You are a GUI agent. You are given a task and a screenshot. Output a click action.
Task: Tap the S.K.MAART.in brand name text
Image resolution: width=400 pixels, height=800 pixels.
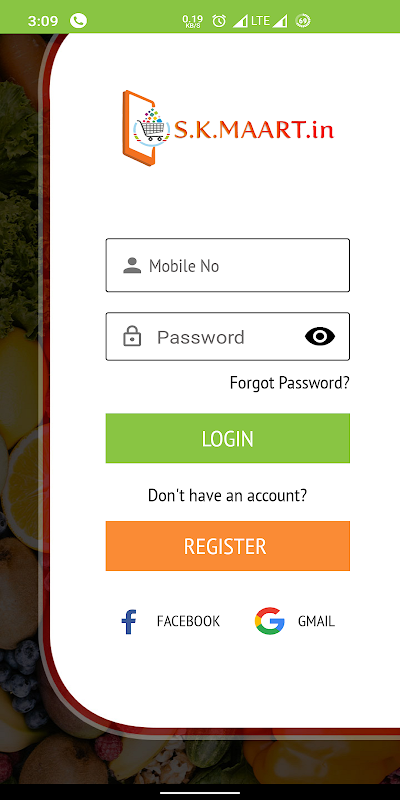pos(254,130)
